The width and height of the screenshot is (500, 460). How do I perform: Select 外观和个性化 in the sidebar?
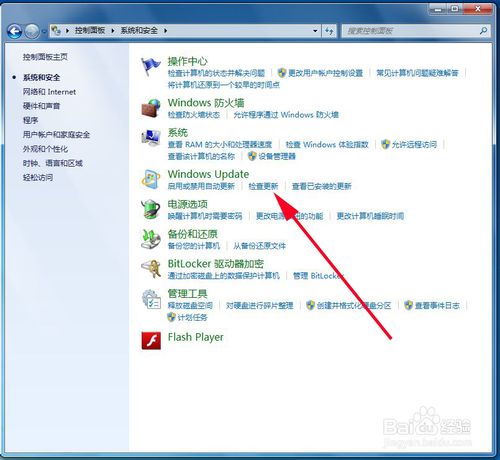coord(45,149)
